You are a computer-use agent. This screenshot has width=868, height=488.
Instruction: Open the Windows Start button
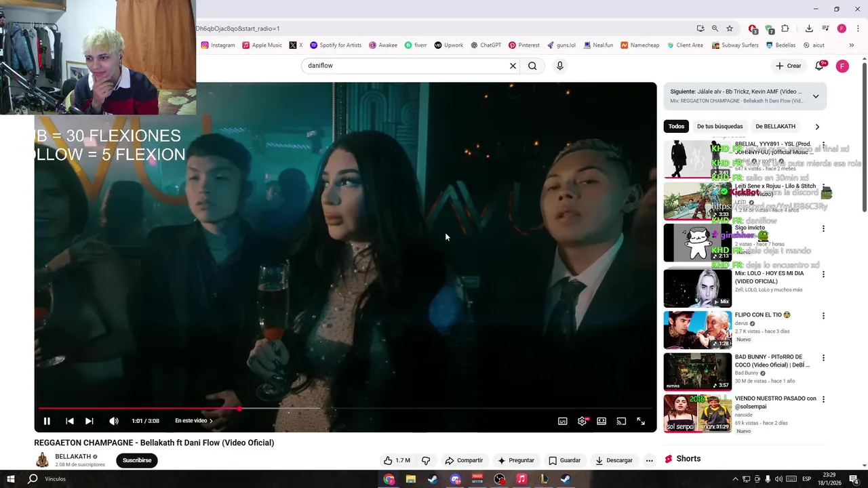11,479
